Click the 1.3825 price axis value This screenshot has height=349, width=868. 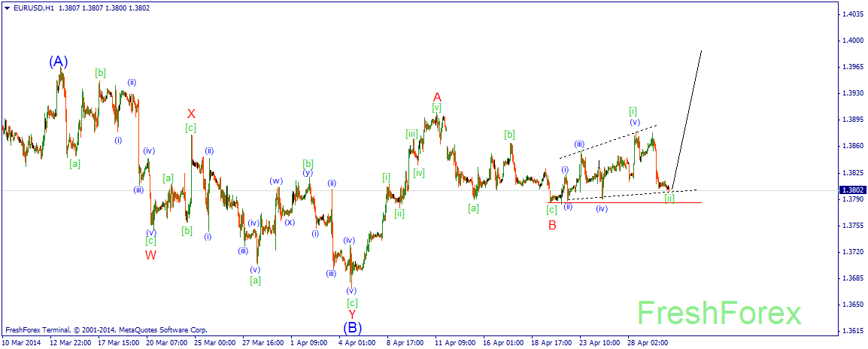pyautogui.click(x=851, y=172)
